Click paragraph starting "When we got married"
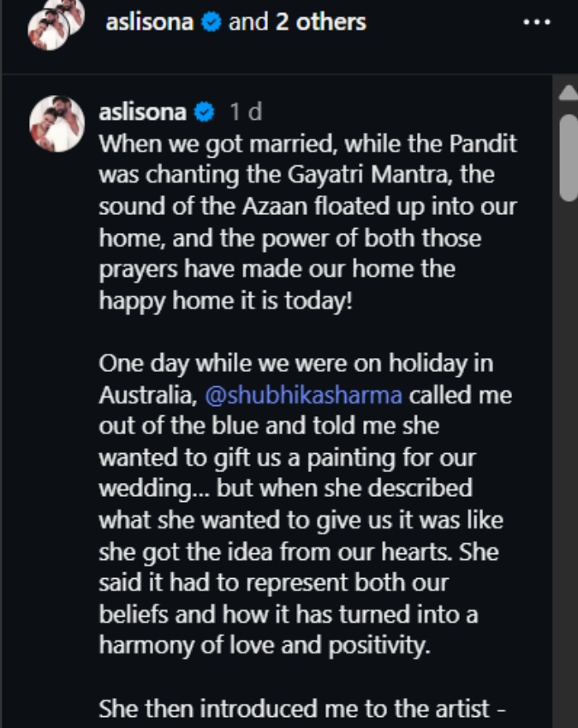The height and width of the screenshot is (728, 578). click(307, 222)
